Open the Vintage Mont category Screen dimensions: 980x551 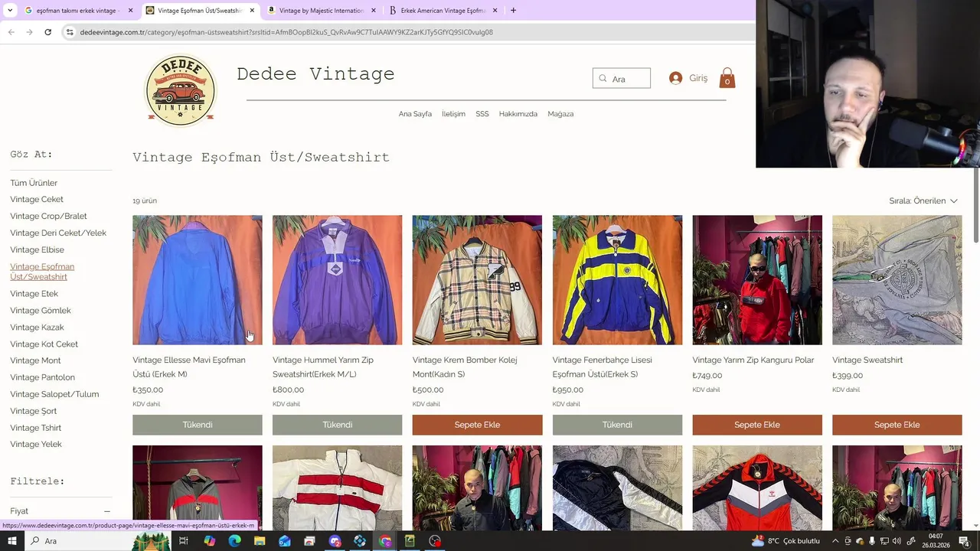(35, 360)
